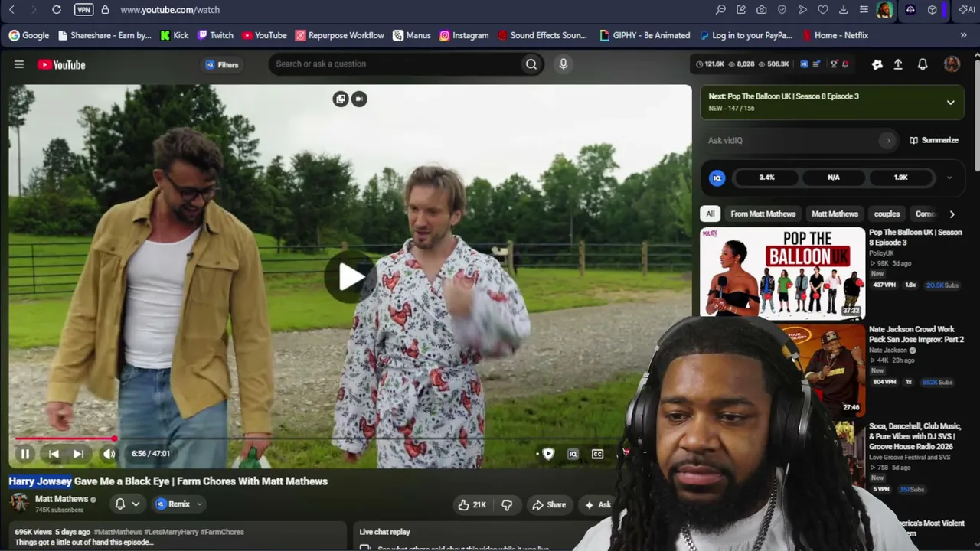Open Soca, Dancehall, Club Music video title
This screenshot has height=551, width=980.
(915, 436)
